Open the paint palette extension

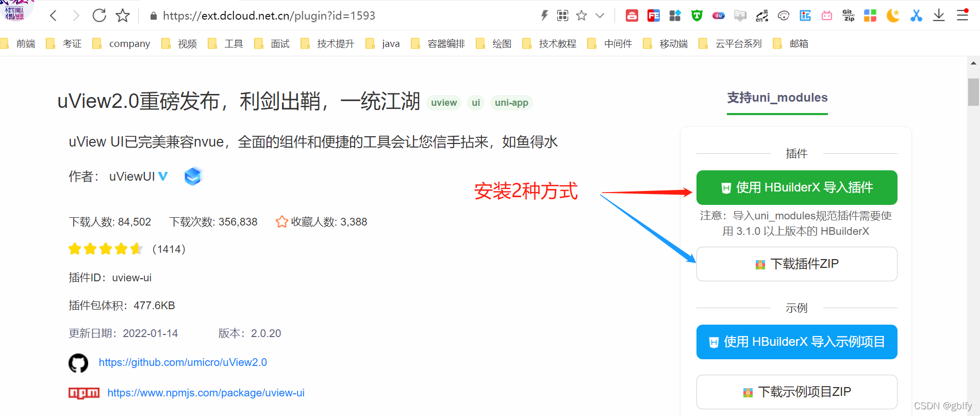click(784, 15)
